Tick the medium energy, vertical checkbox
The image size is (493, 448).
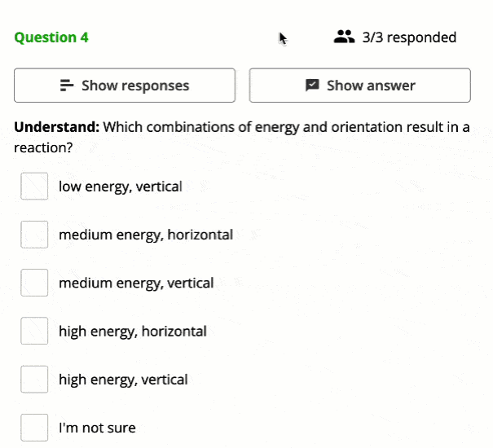coord(34,283)
